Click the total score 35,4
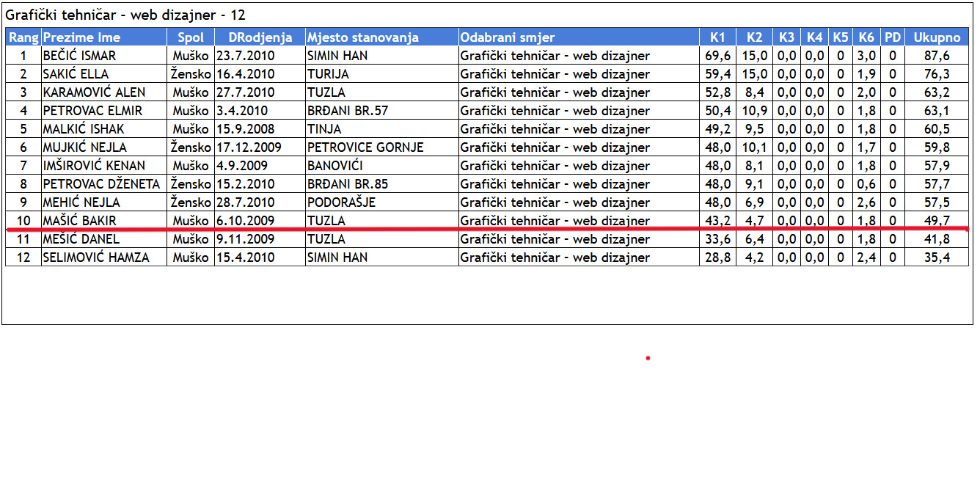Viewport: 980px width, 504px height. (937, 258)
